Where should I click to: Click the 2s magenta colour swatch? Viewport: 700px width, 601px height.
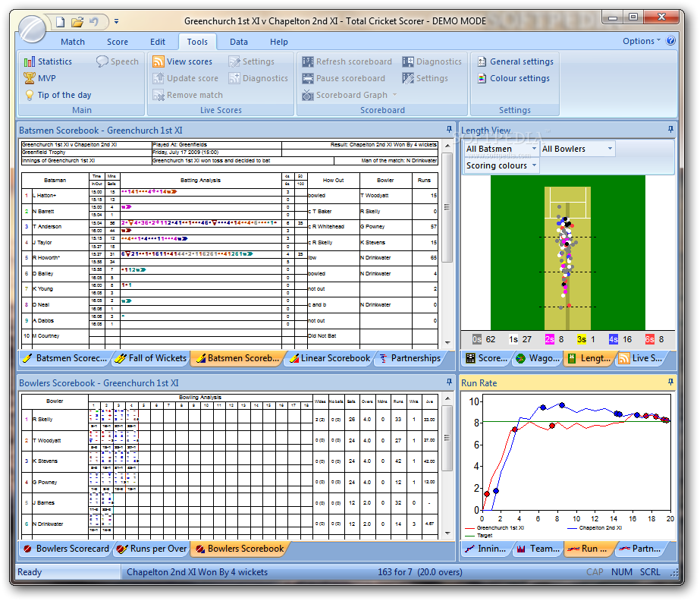coord(549,340)
